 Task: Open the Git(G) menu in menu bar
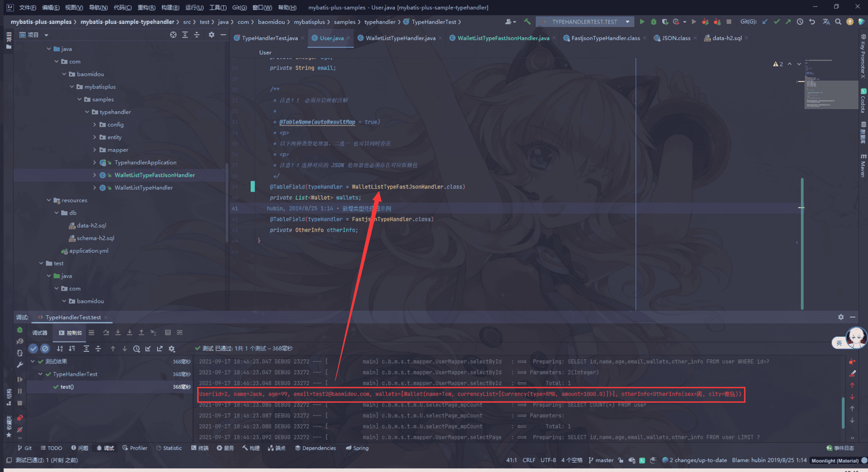coord(239,8)
